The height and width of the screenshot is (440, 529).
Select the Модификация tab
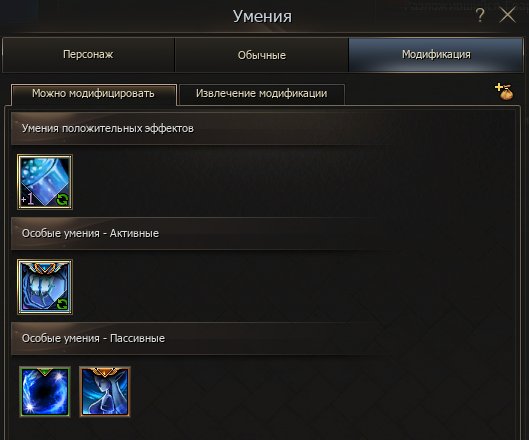pyautogui.click(x=436, y=55)
